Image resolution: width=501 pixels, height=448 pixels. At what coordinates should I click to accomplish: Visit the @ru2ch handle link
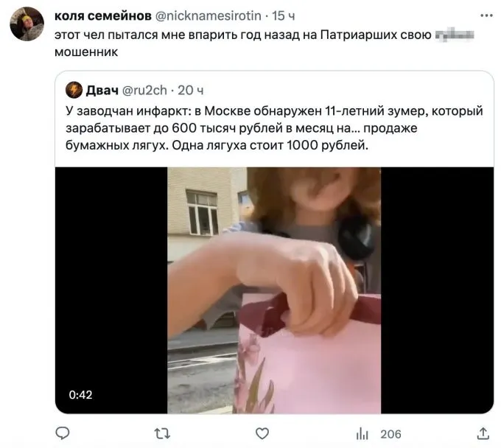point(144,91)
